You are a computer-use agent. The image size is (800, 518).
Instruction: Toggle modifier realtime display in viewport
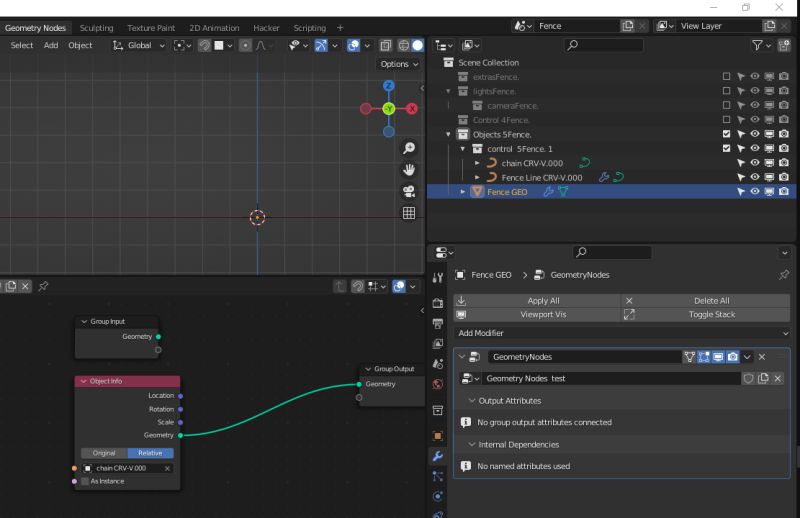pyautogui.click(x=718, y=357)
